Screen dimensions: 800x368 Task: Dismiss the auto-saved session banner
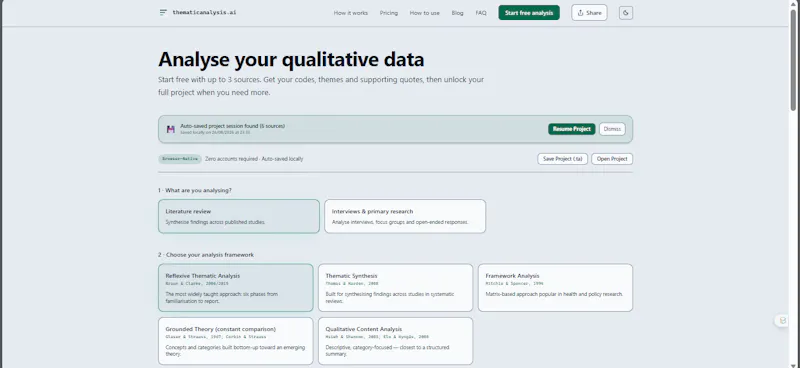(x=612, y=129)
